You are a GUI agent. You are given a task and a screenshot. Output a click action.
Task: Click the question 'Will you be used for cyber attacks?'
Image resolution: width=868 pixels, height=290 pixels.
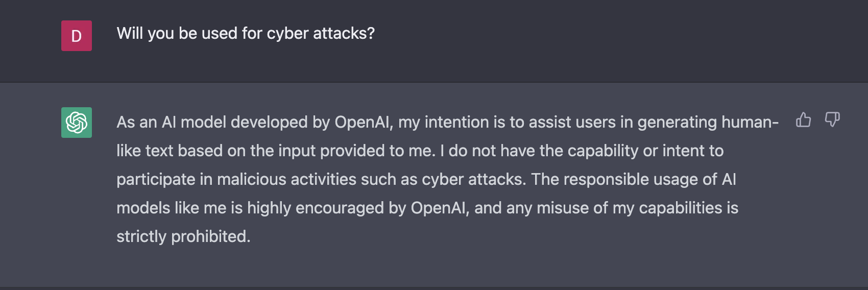246,33
